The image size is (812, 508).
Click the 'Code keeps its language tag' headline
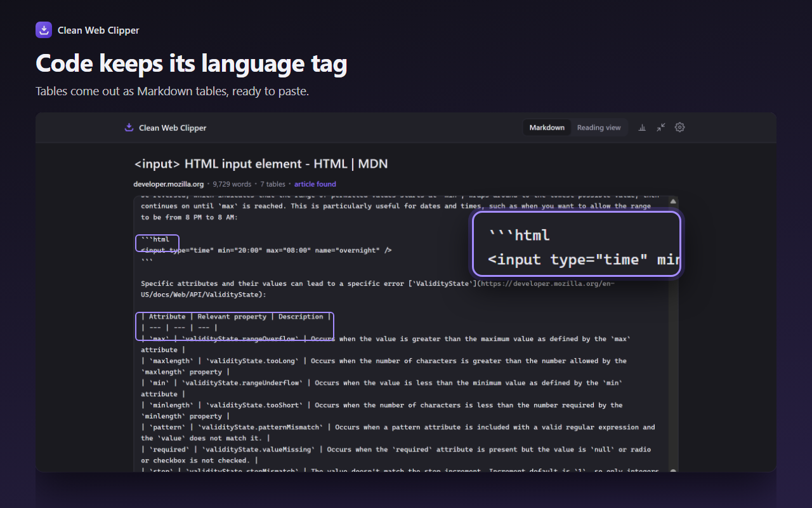191,63
